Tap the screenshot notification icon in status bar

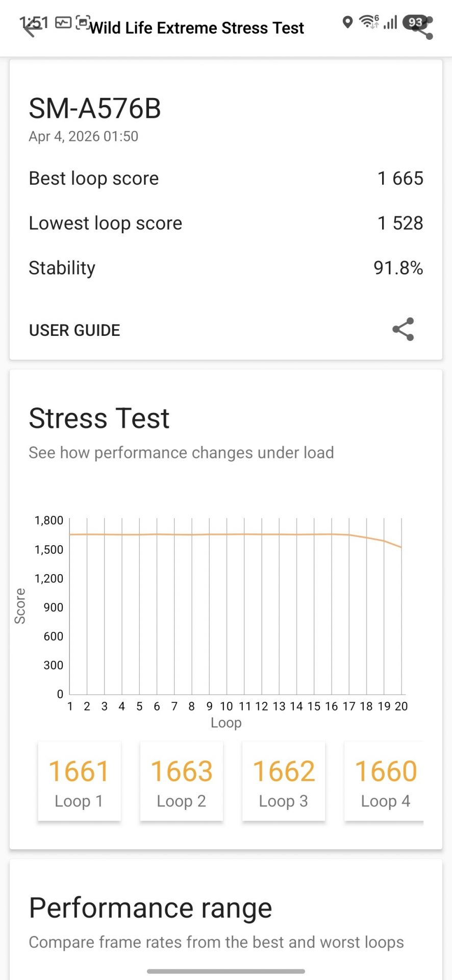click(82, 22)
